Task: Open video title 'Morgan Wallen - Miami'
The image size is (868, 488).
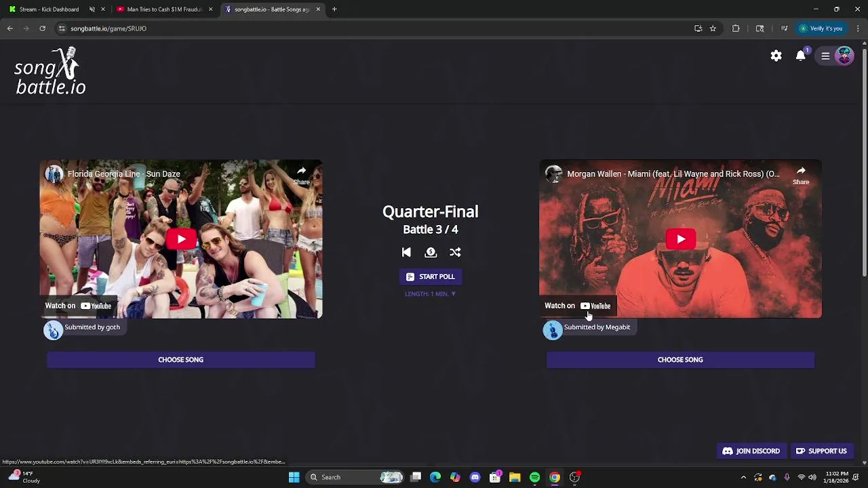Action: coord(673,174)
